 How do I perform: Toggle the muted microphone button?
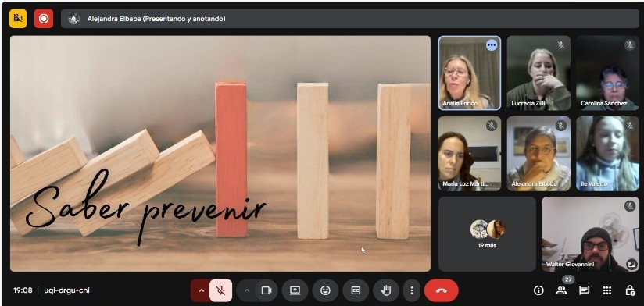221,290
